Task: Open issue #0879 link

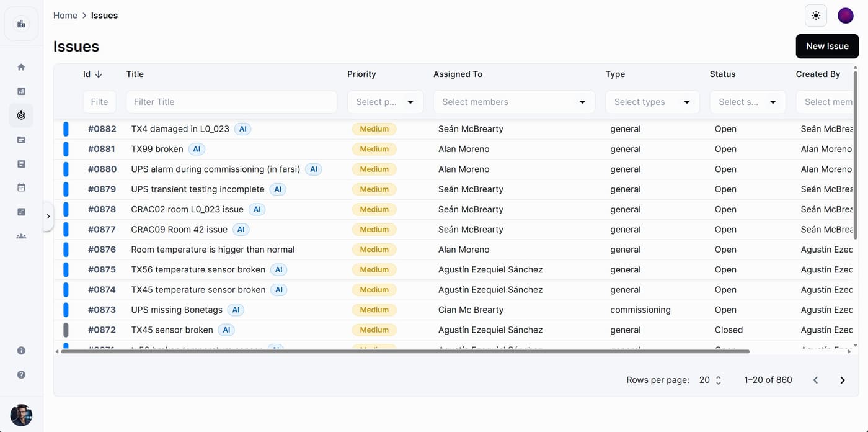Action: click(x=102, y=189)
